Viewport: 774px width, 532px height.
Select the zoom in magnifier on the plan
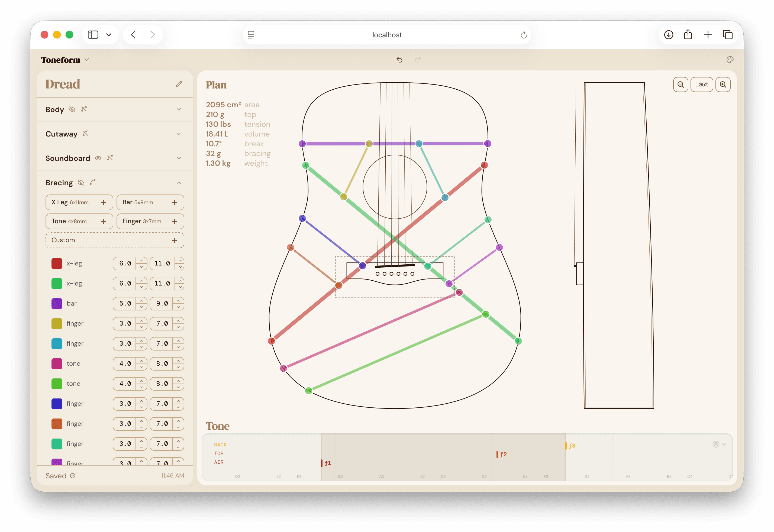pyautogui.click(x=723, y=84)
